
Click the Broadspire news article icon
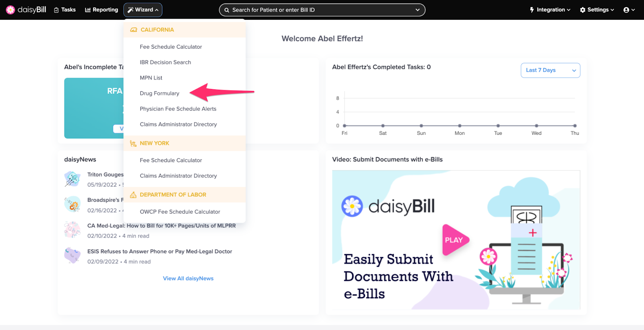tap(72, 204)
